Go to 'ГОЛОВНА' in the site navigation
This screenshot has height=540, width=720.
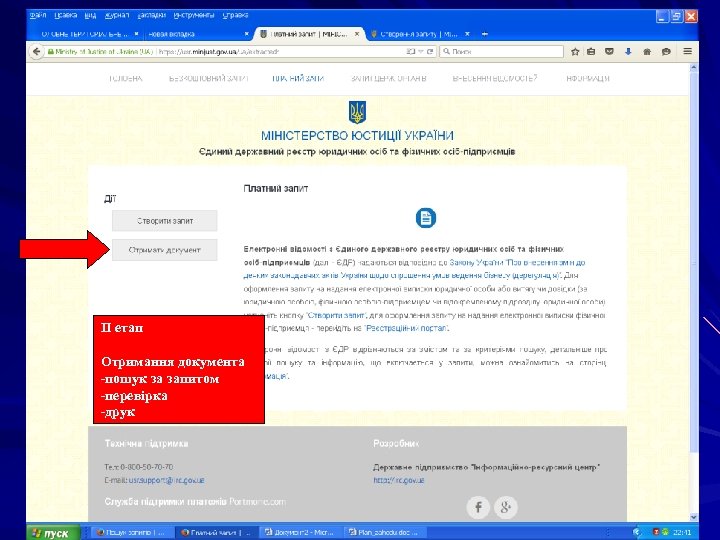click(126, 79)
